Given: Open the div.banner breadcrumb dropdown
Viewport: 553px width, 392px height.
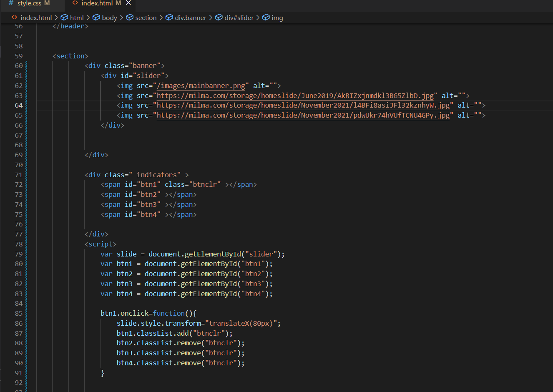Looking at the screenshot, I should pos(190,18).
